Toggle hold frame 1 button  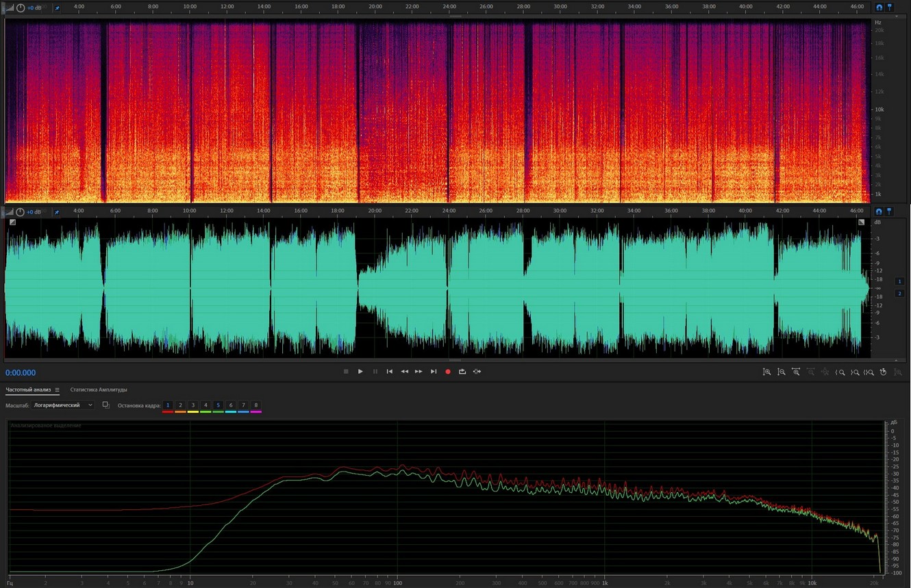(168, 405)
